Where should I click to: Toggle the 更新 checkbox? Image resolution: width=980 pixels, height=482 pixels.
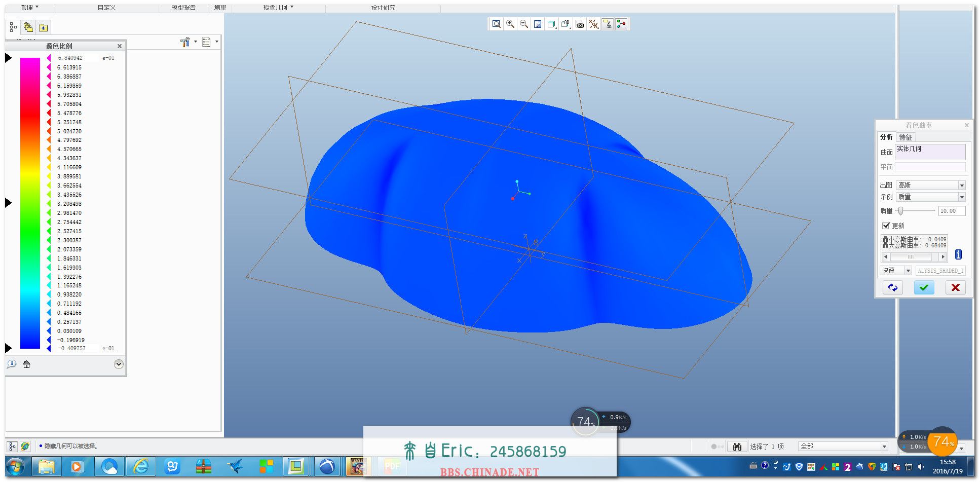coord(886,226)
